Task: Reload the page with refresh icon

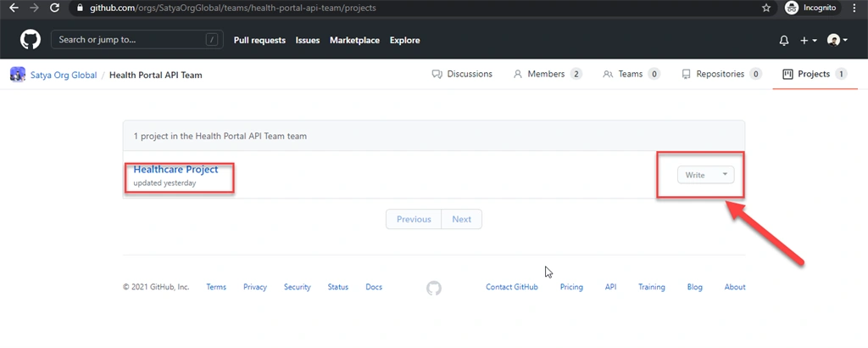Action: coord(54,8)
